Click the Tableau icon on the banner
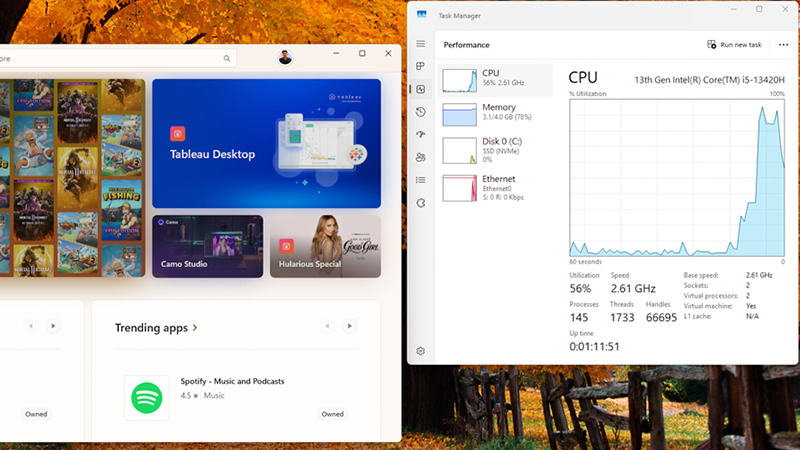This screenshot has height=450, width=800. tap(178, 134)
